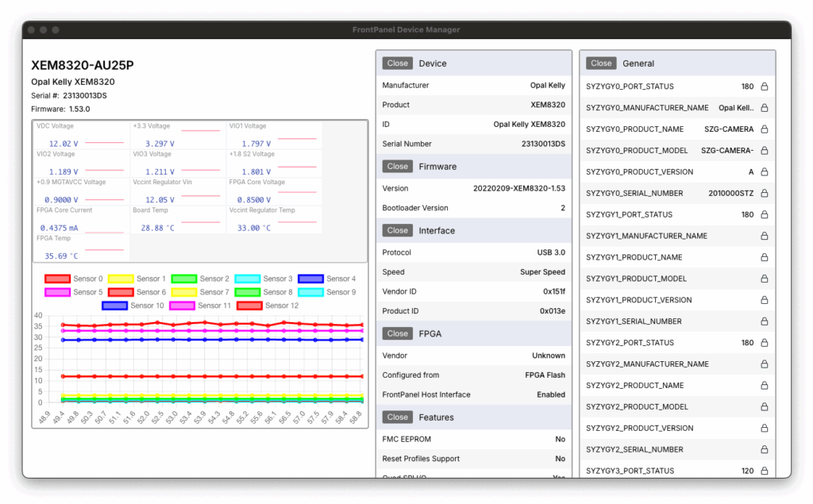Viewport: 813px width, 504px height.
Task: Hide Sensor 6 line from chart
Action: click(137, 292)
